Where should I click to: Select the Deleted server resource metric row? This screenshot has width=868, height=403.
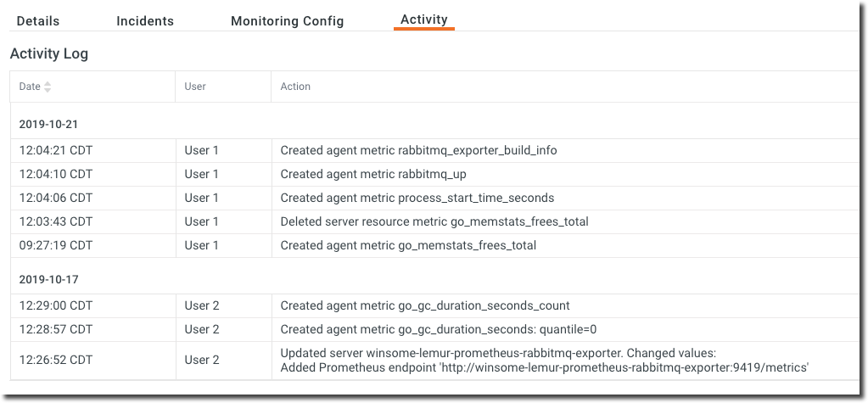point(434,221)
